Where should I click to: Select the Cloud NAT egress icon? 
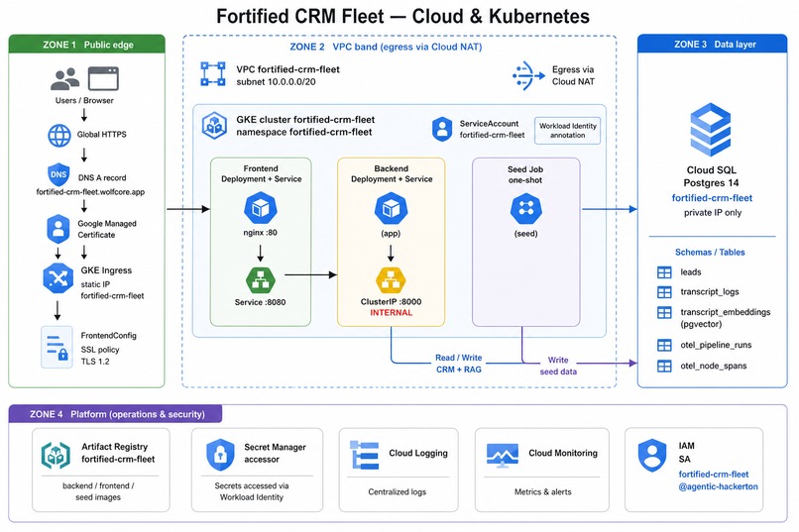click(528, 76)
